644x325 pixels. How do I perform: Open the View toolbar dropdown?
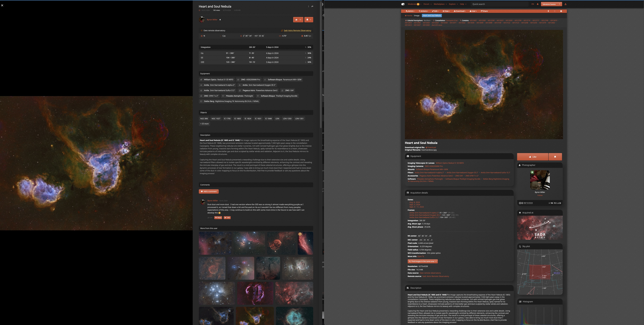(x=446, y=11)
